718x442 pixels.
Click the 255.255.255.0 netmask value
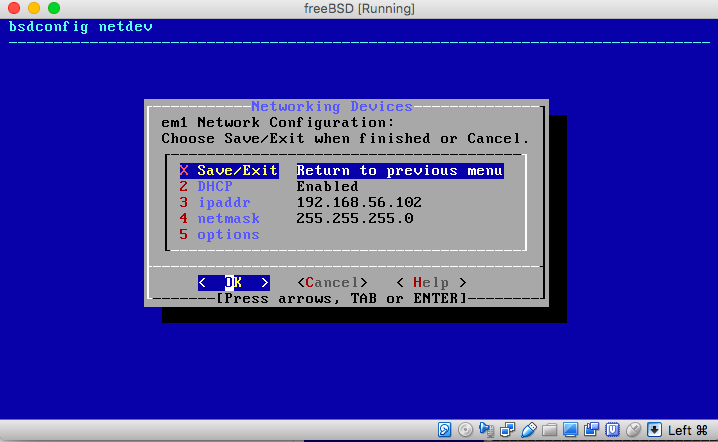click(355, 218)
